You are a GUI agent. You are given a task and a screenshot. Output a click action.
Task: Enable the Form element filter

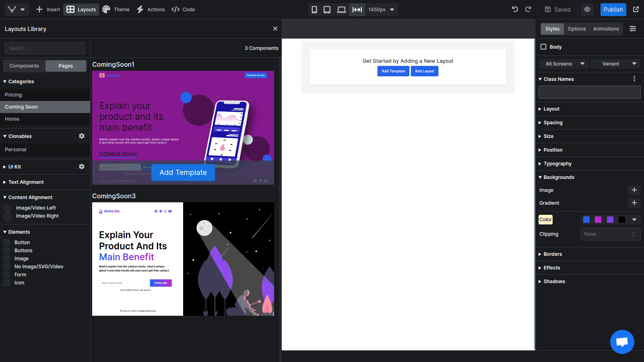(x=6, y=275)
